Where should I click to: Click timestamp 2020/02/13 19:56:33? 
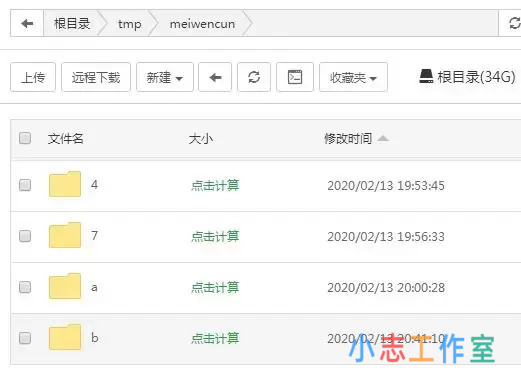(386, 237)
